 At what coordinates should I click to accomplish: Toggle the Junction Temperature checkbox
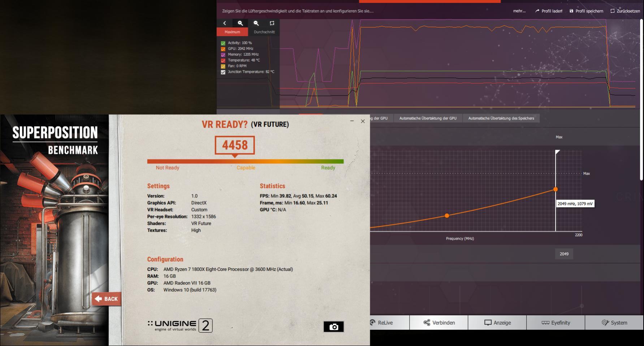tap(223, 72)
